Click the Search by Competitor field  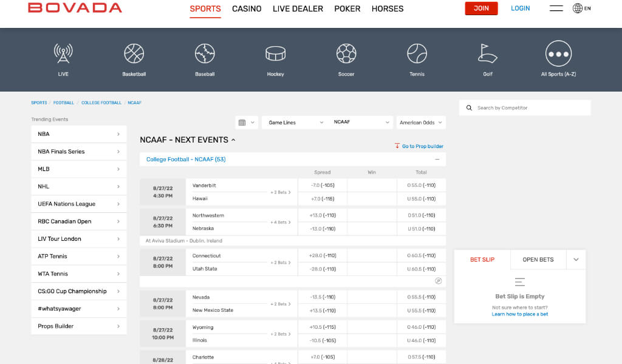[525, 108]
